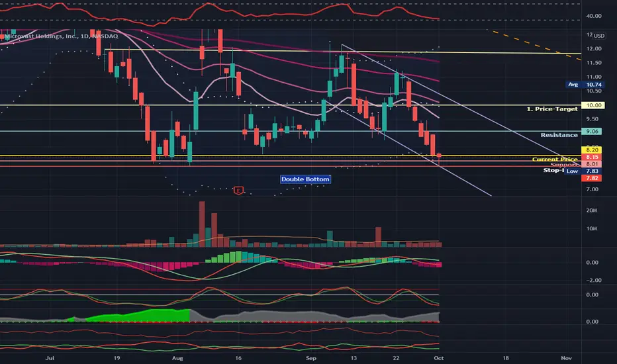617x364 pixels.
Task: Click the tallest August volume bar
Action: click(202, 224)
